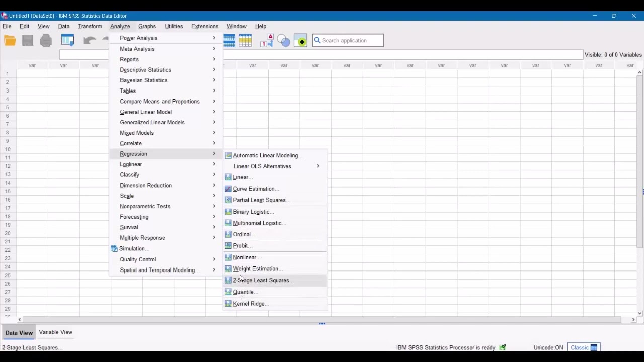
Task: Open the Forecasting submenu entry
Action: [167, 217]
